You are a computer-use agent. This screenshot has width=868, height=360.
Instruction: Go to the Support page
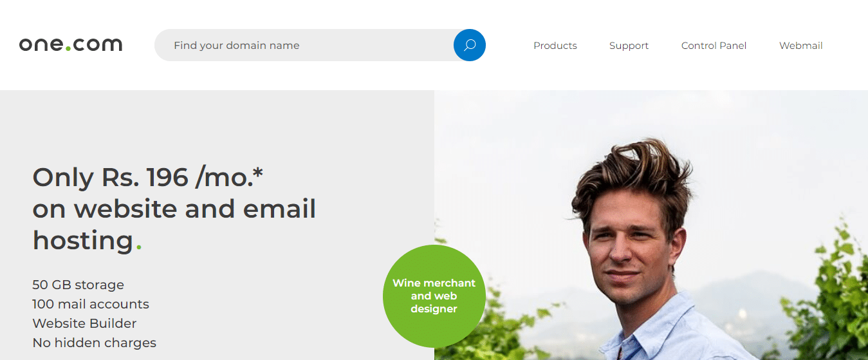[629, 46]
